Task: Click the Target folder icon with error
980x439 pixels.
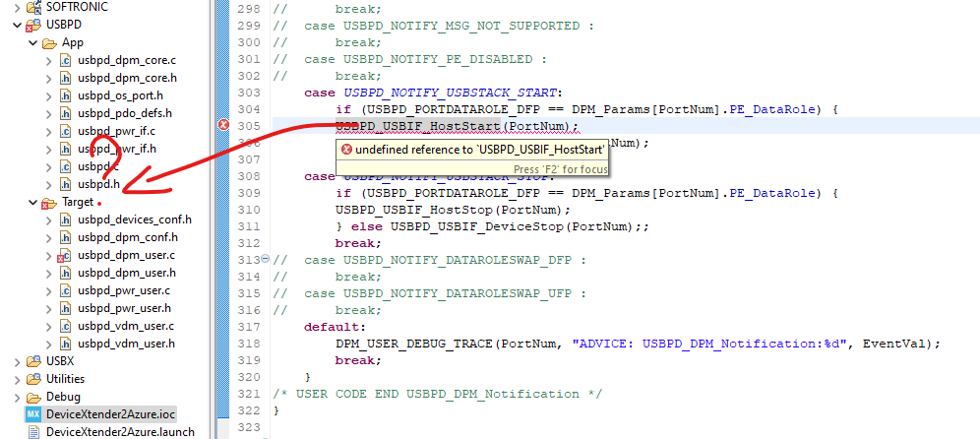Action: 49,203
